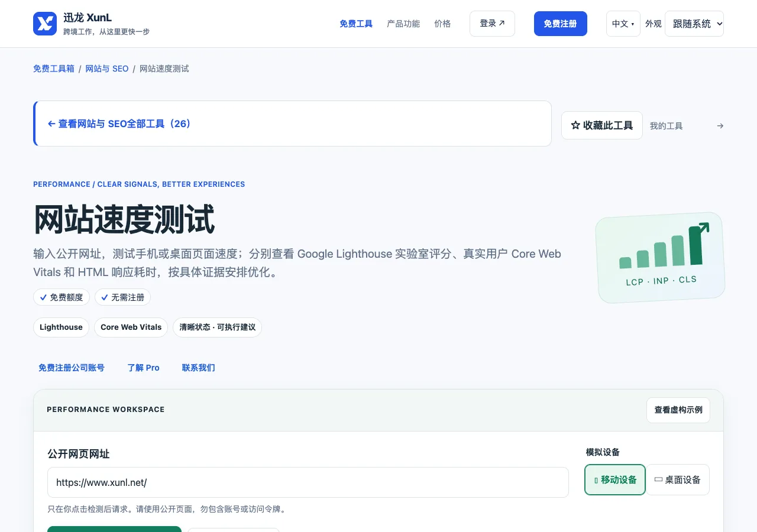Focus the 公开网页网址 URL input field

coord(308,482)
